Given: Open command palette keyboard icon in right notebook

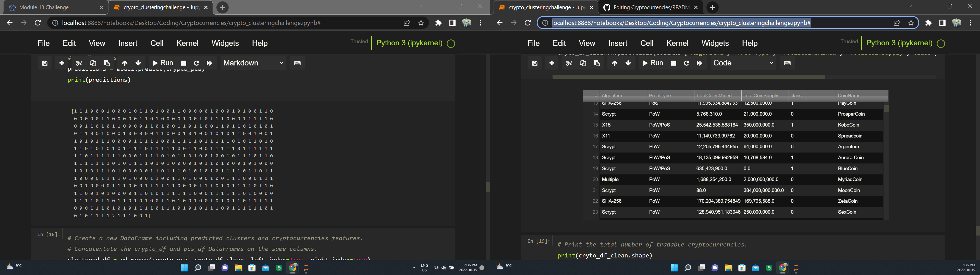Looking at the screenshot, I should [x=787, y=63].
